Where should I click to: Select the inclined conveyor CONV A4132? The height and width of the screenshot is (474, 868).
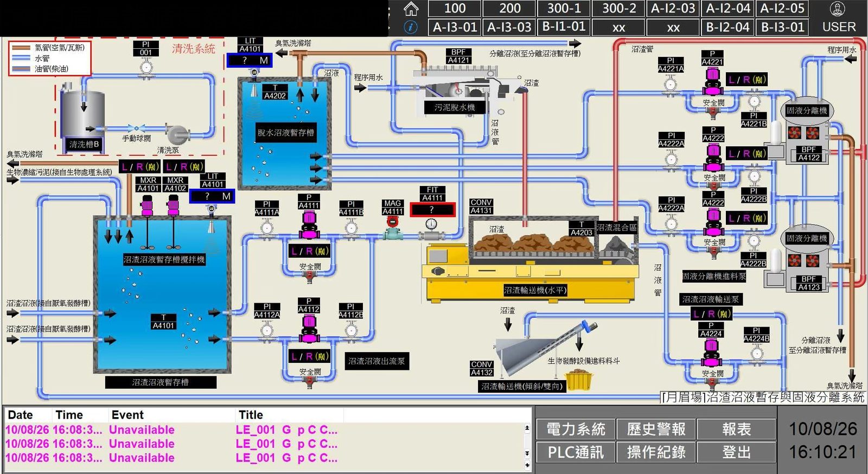point(545,350)
